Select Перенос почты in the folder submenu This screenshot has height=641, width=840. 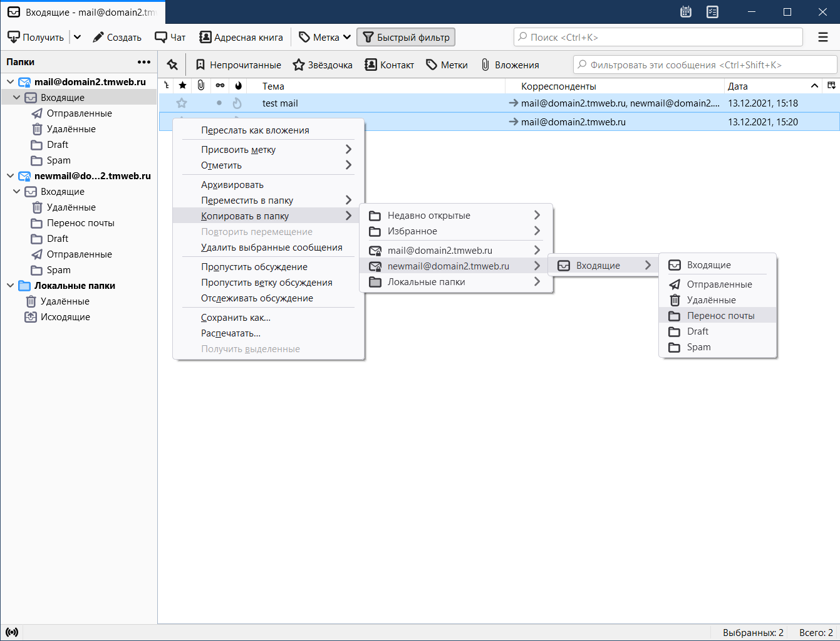[x=720, y=316]
